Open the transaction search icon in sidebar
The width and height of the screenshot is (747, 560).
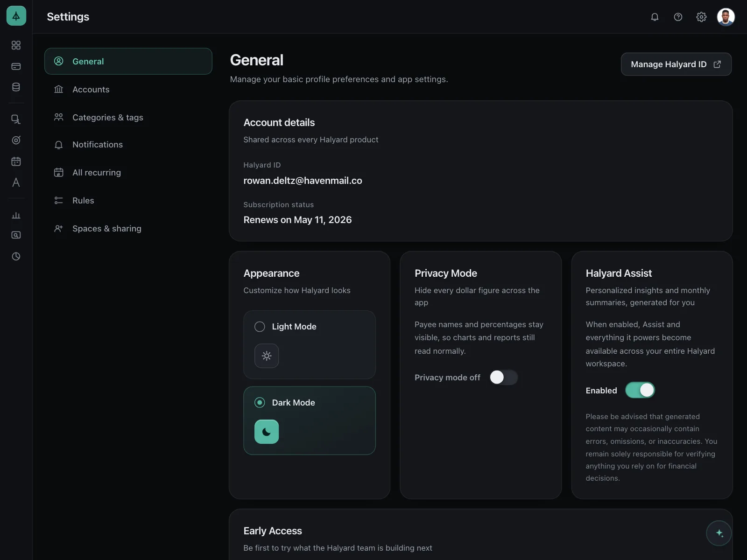coord(16,119)
